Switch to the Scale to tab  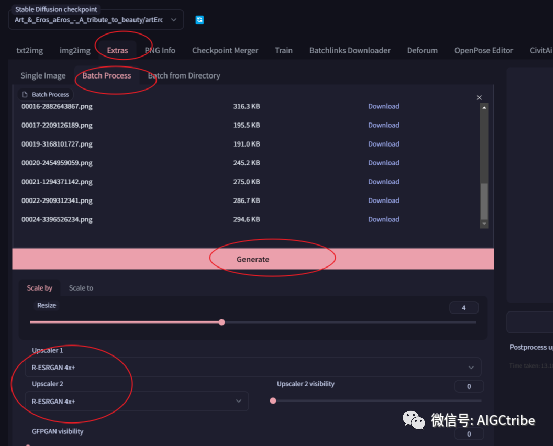pos(81,288)
